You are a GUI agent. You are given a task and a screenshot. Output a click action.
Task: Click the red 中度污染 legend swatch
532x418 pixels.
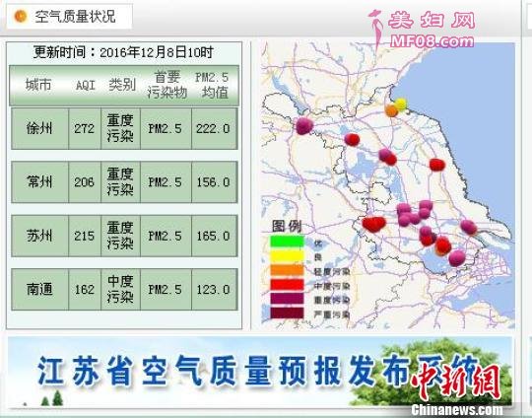pos(287,284)
